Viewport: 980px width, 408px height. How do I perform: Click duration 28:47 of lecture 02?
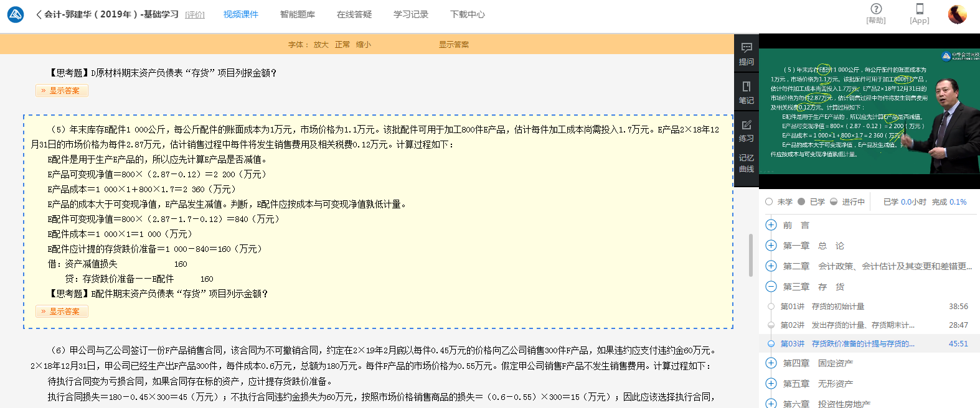(x=958, y=325)
